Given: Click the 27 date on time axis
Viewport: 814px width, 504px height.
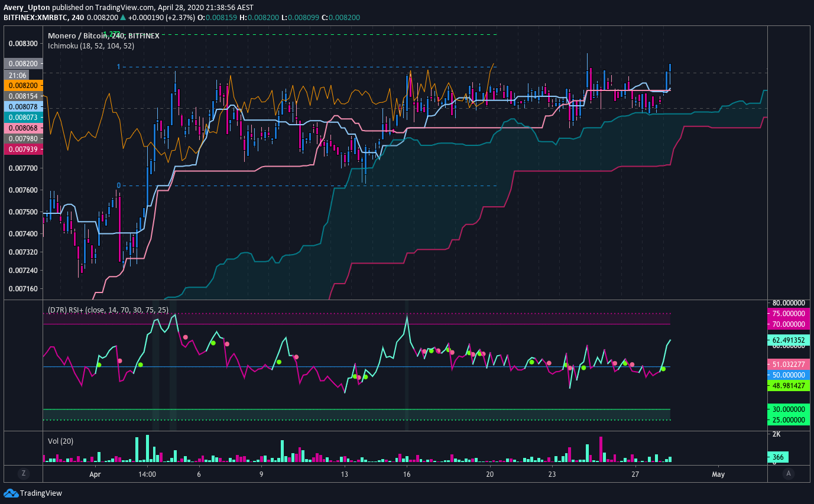Looking at the screenshot, I should click(x=635, y=474).
